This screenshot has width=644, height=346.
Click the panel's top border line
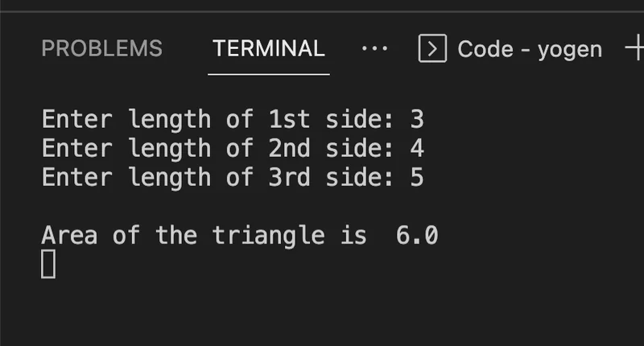pyautogui.click(x=322, y=12)
